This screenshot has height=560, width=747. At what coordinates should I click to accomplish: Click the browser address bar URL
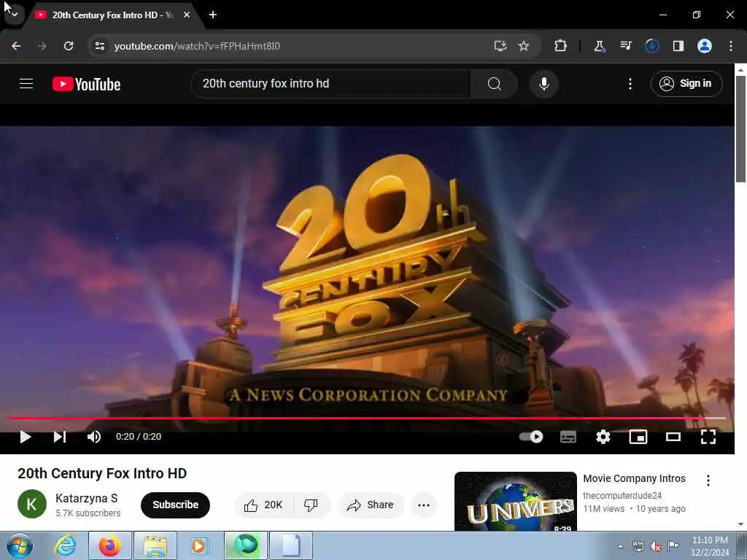click(x=197, y=46)
